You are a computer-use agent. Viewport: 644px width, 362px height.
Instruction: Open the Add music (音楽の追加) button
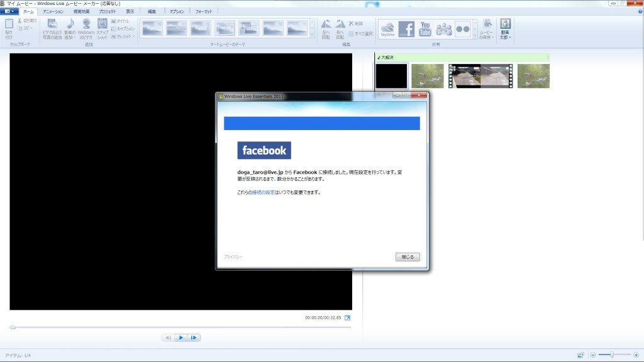coord(70,29)
